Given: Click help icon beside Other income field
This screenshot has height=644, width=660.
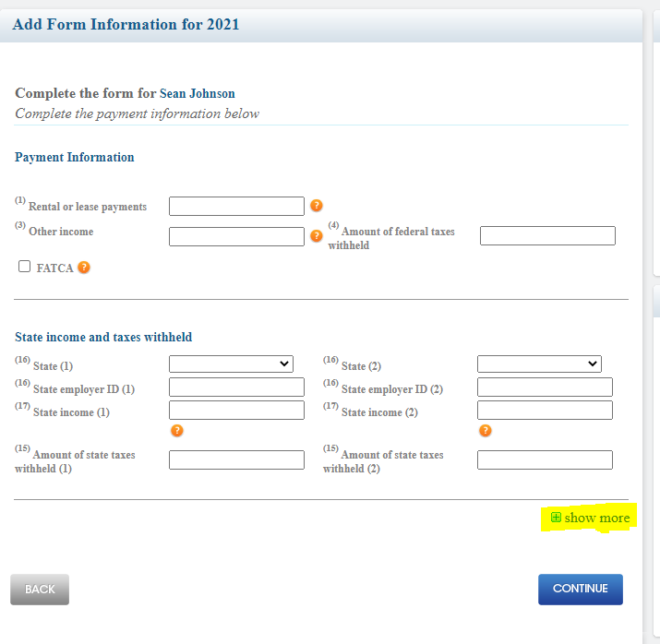Looking at the screenshot, I should click(316, 236).
